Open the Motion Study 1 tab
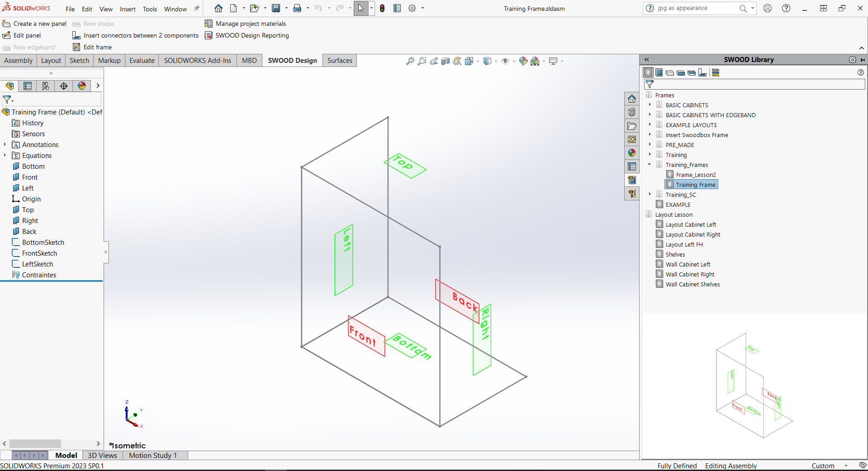Viewport: 868px width, 471px height. point(153,456)
